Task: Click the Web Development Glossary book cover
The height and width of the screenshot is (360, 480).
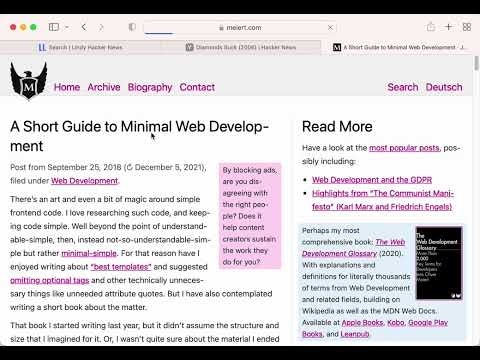Action: pyautogui.click(x=439, y=263)
